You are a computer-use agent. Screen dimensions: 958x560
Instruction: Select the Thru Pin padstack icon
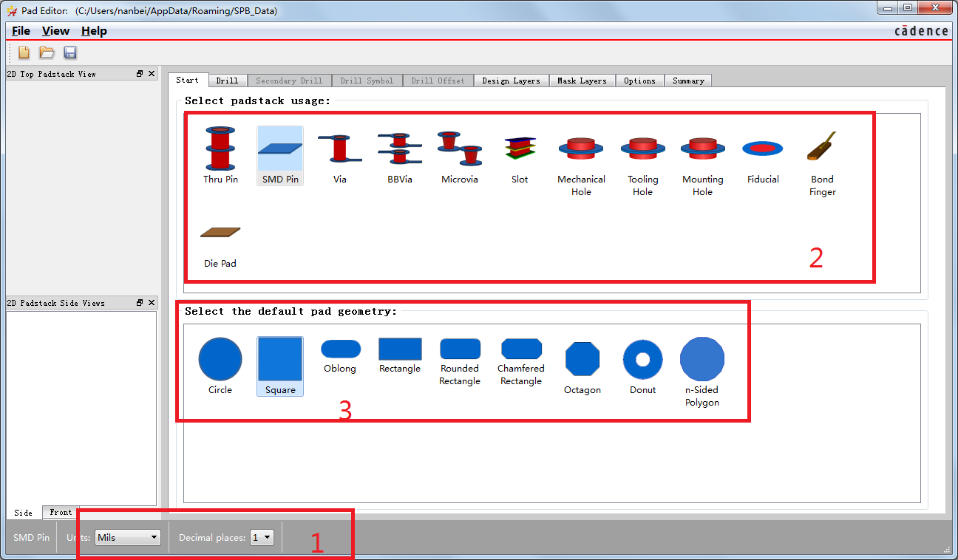coord(220,154)
